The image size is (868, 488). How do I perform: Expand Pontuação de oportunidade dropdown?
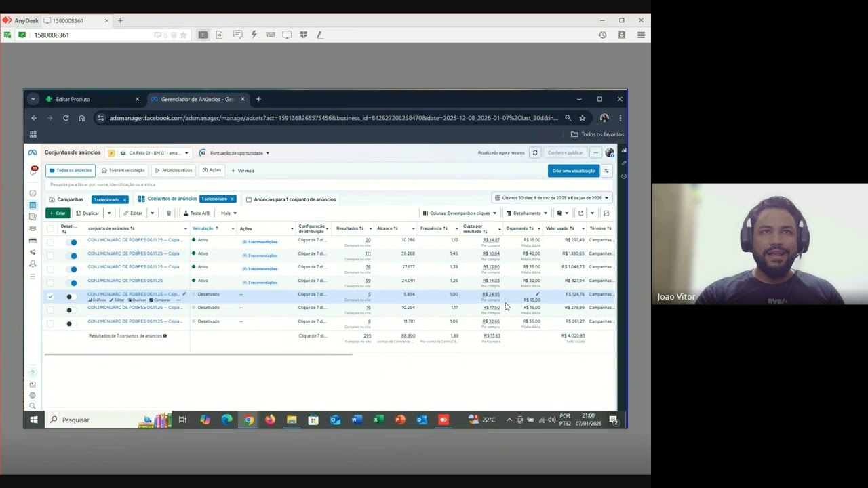pos(234,153)
